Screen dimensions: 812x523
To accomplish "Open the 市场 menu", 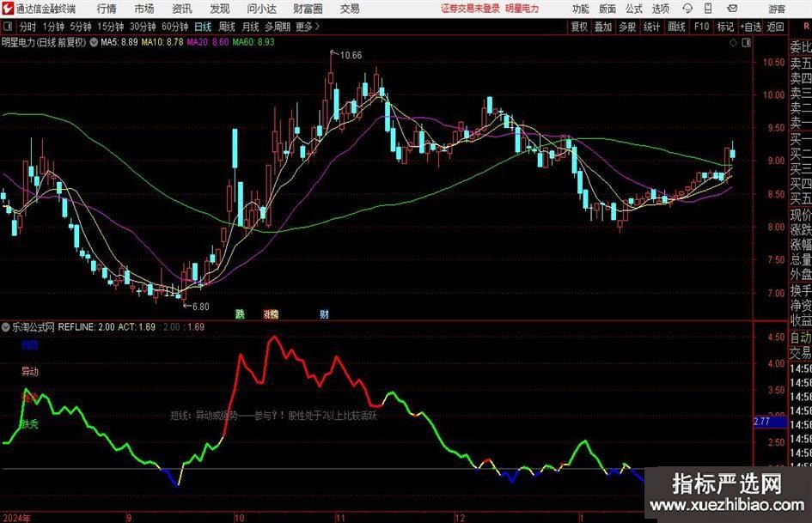I will coord(144,9).
